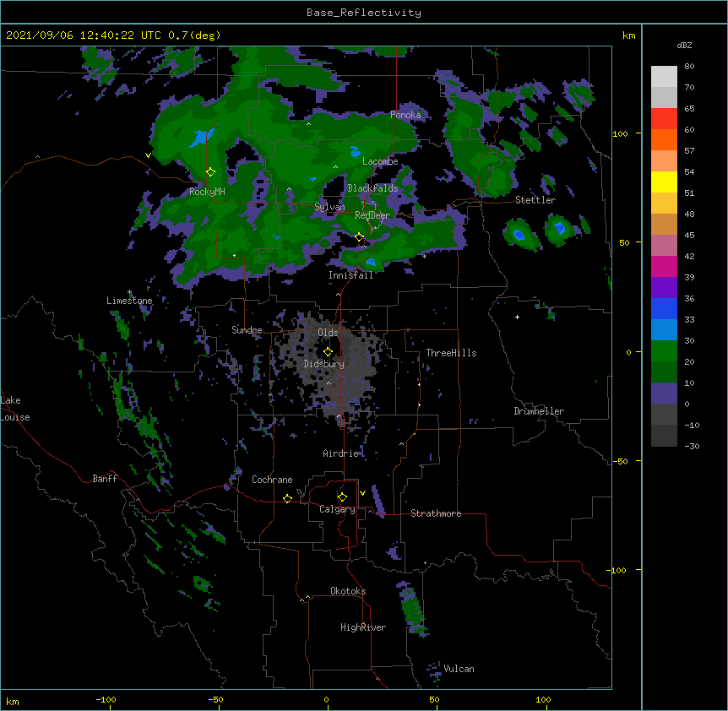
Task: Click the km unit label at bottom left
Action: 13,701
